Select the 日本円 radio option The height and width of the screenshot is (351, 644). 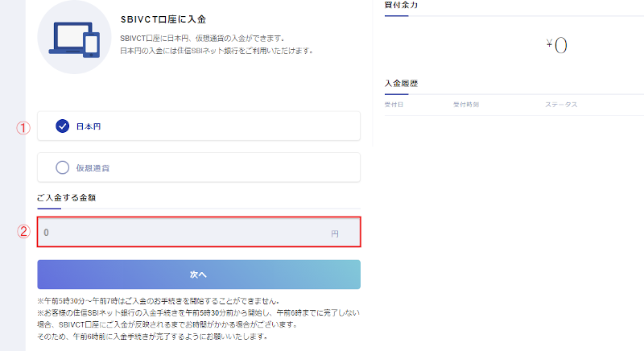tap(199, 126)
